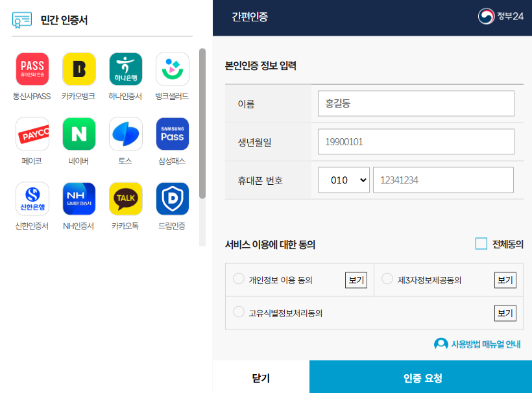Select the 신한인증서 bank icon
532x393 pixels.
(32, 198)
